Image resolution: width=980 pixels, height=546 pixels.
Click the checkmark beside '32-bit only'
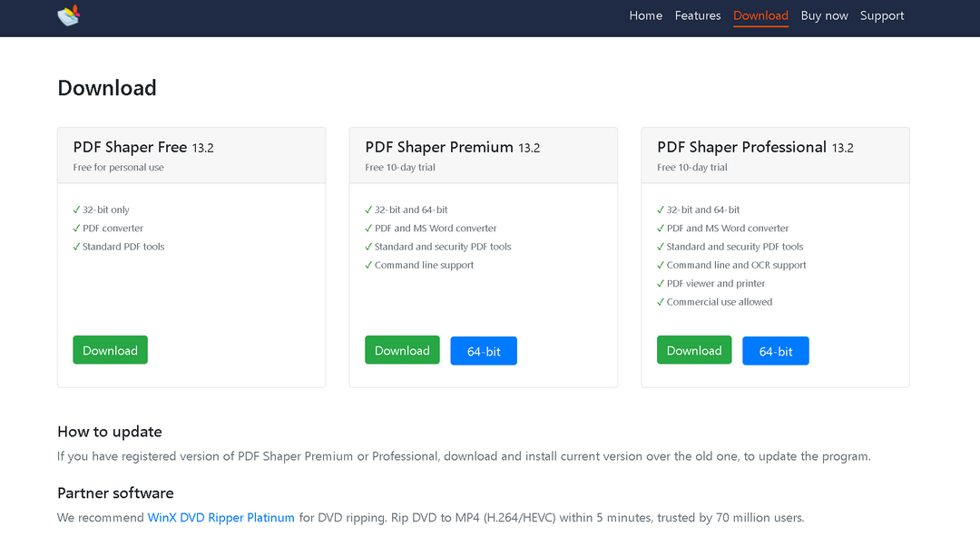(76, 210)
